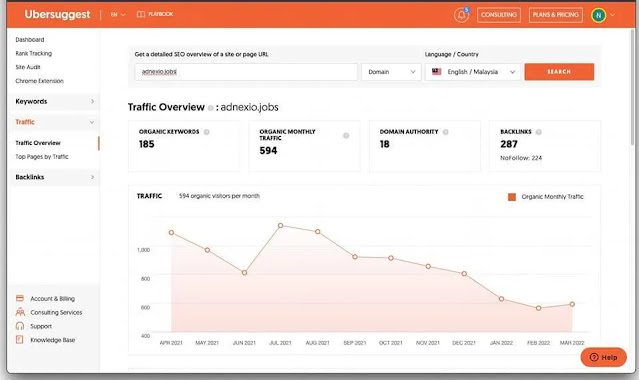Click info icon next to Domain Authority

pos(445,132)
